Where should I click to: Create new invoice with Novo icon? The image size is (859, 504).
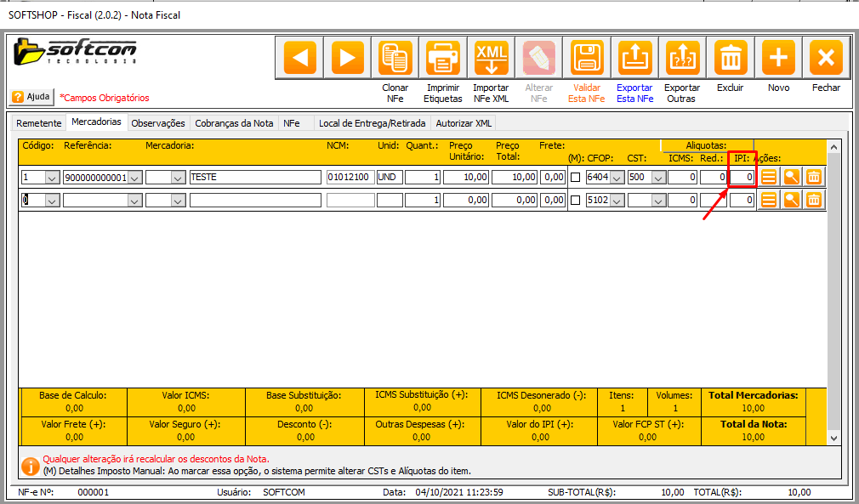click(x=777, y=59)
